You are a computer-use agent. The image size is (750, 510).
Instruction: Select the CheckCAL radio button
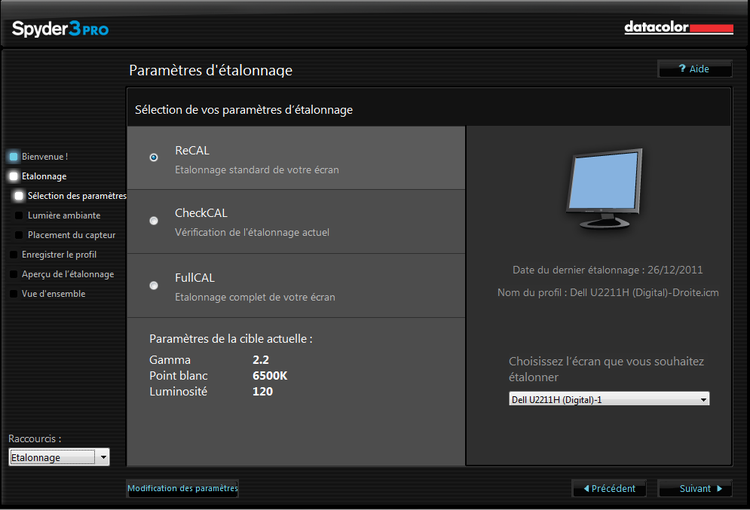[x=153, y=221]
